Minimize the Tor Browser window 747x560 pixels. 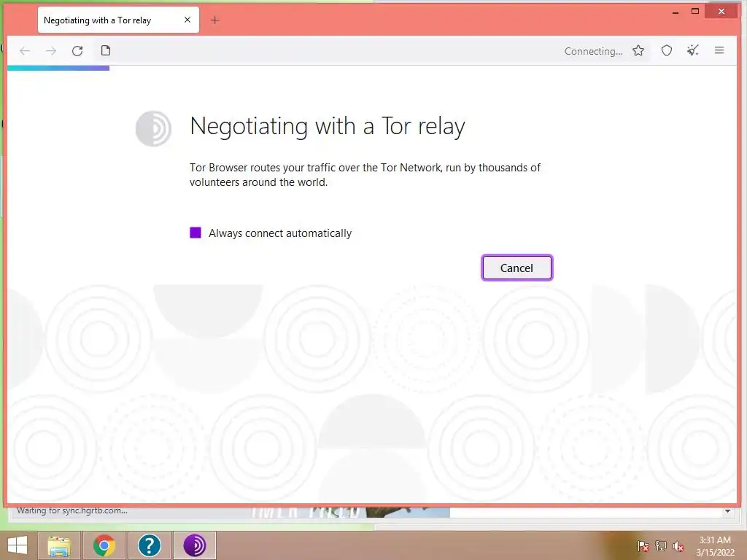[x=675, y=12]
